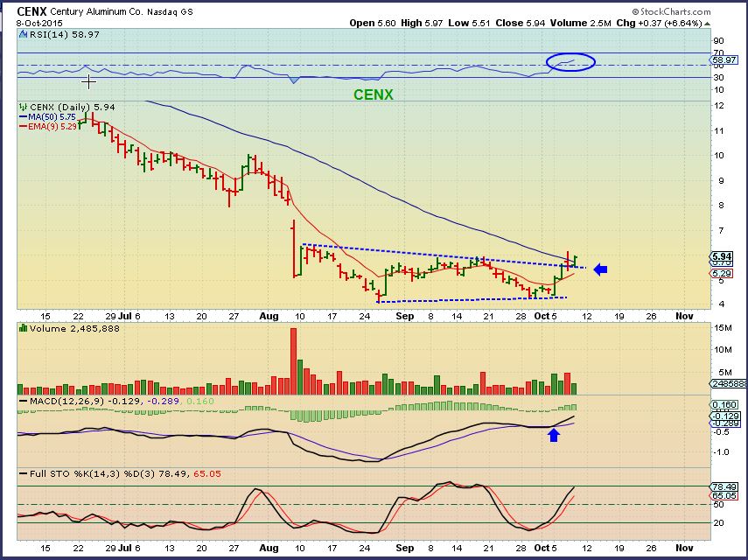Click the 2485888 volume tag on right axis
Screen dimensions: 748x560
(729, 383)
